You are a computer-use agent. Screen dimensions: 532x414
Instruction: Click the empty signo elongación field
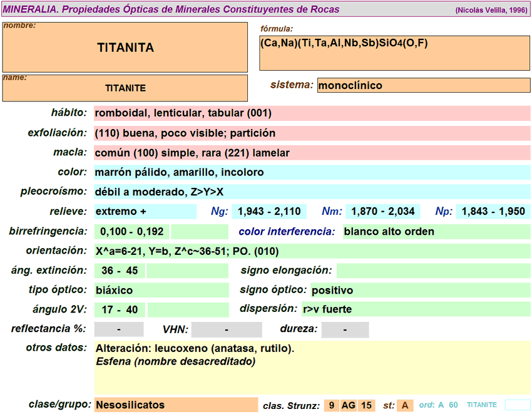coord(432,271)
